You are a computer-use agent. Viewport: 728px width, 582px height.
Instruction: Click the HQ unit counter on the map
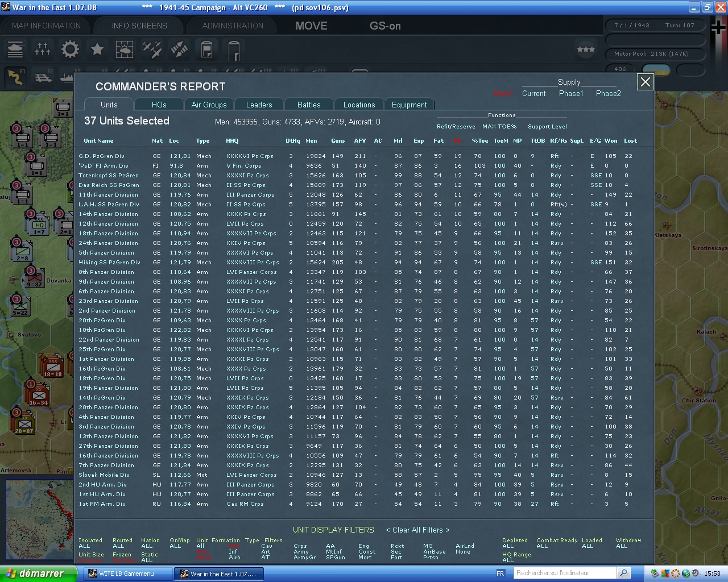39,225
